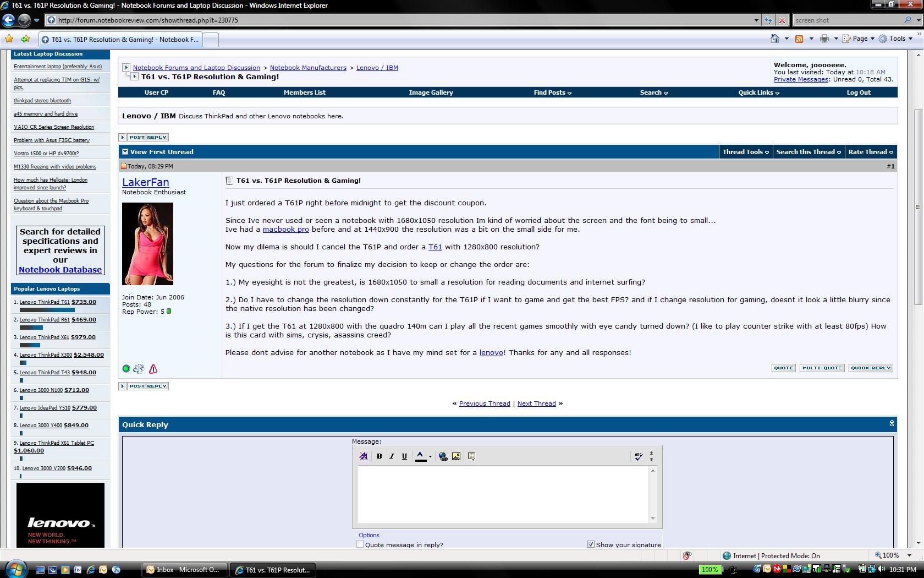Screen dimensions: 924x578
Task: Open Rate Thread dropdown
Action: [x=871, y=152]
